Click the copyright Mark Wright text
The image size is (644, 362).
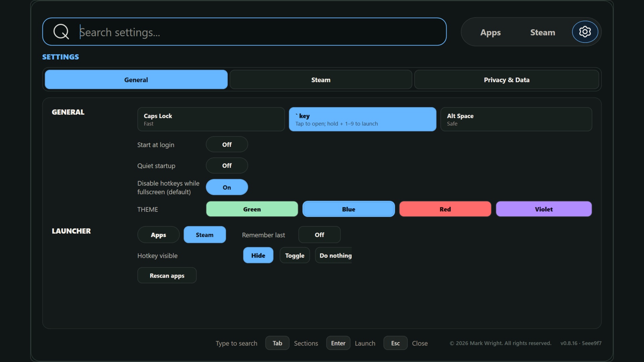[500, 343]
